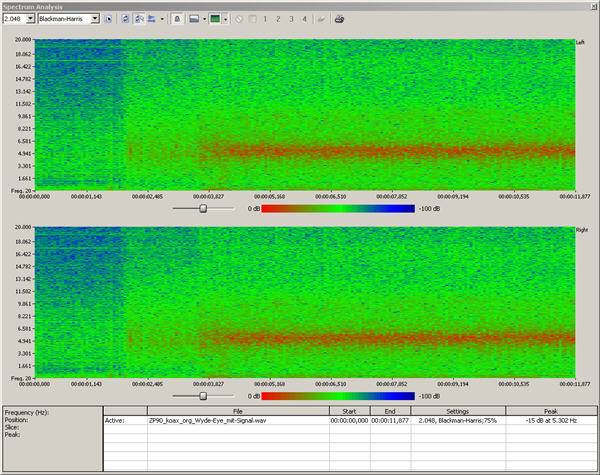
Task: Click end time 00:00:11,877 cell
Action: pos(390,420)
